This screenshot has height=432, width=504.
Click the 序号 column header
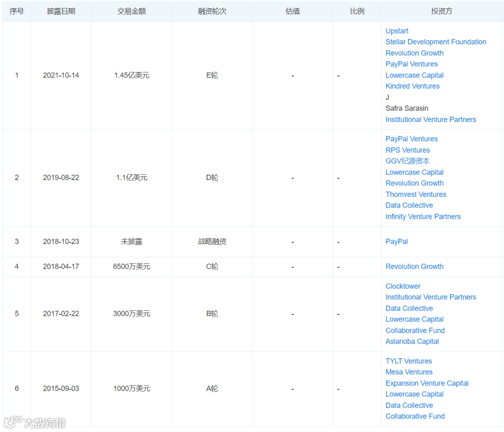click(x=17, y=11)
